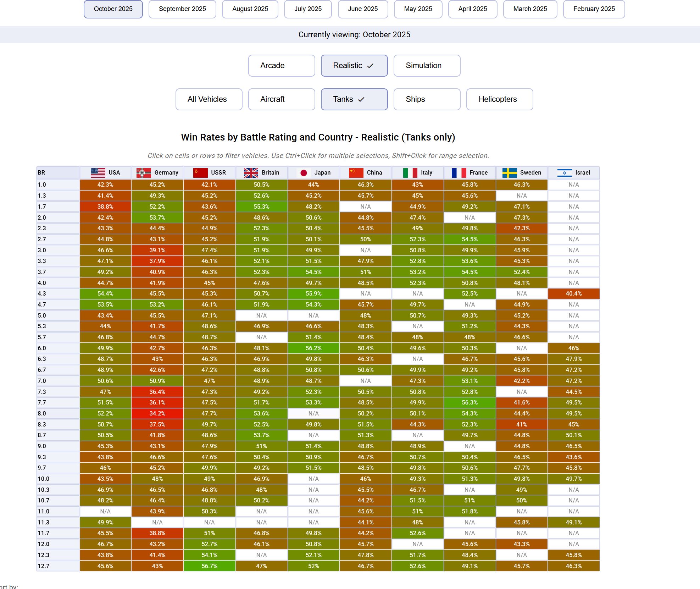
Task: Filter by Helicopters vehicle type
Action: (x=499, y=99)
